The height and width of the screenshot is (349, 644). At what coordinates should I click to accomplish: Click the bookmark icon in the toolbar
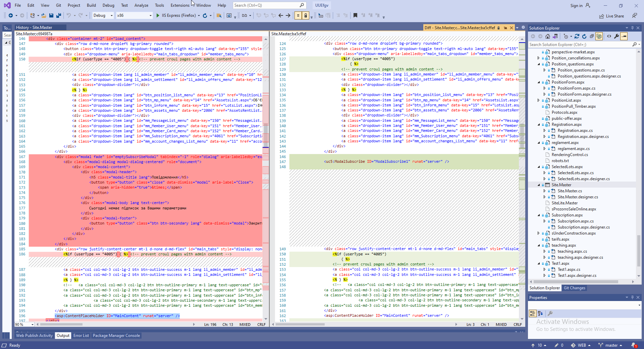(355, 15)
